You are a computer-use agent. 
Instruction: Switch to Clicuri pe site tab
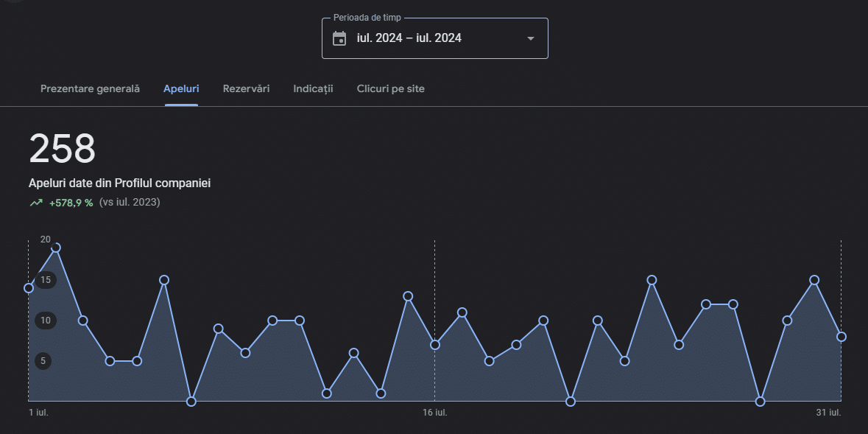pyautogui.click(x=390, y=88)
